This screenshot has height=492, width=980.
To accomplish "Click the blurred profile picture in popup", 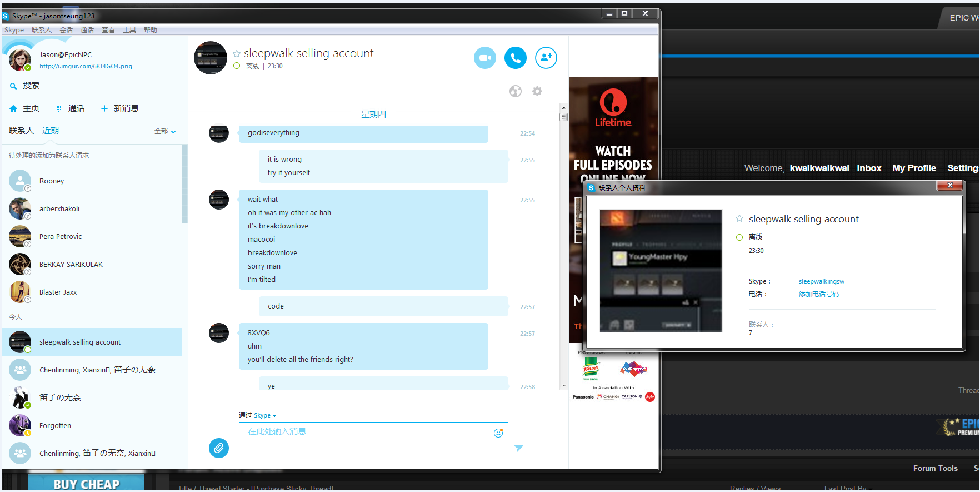I will click(661, 271).
